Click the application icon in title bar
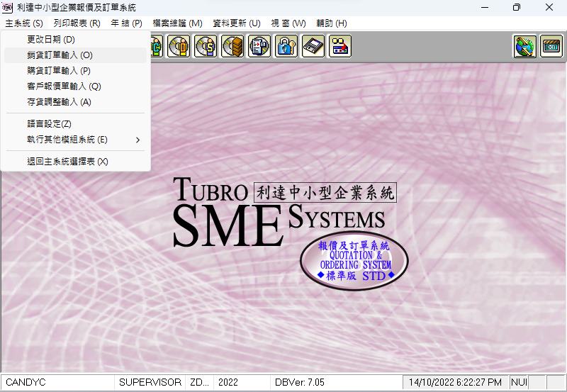The height and width of the screenshot is (392, 567). [7, 7]
